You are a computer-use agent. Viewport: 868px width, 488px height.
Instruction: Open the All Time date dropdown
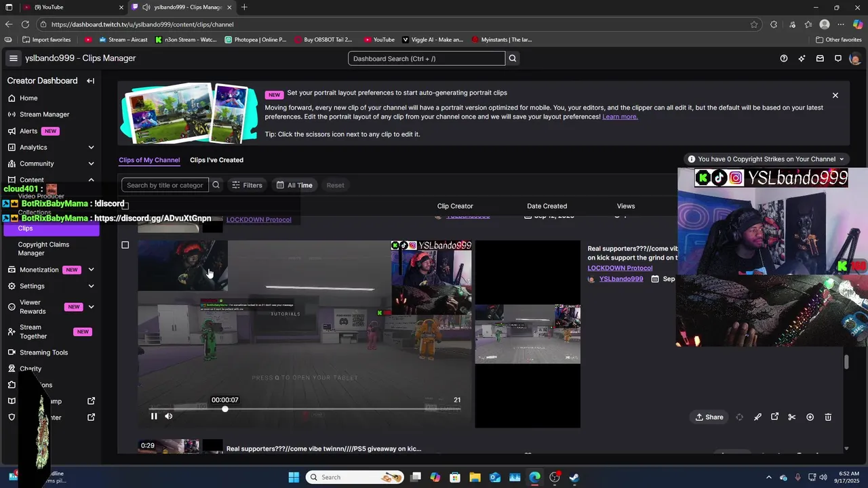point(294,185)
